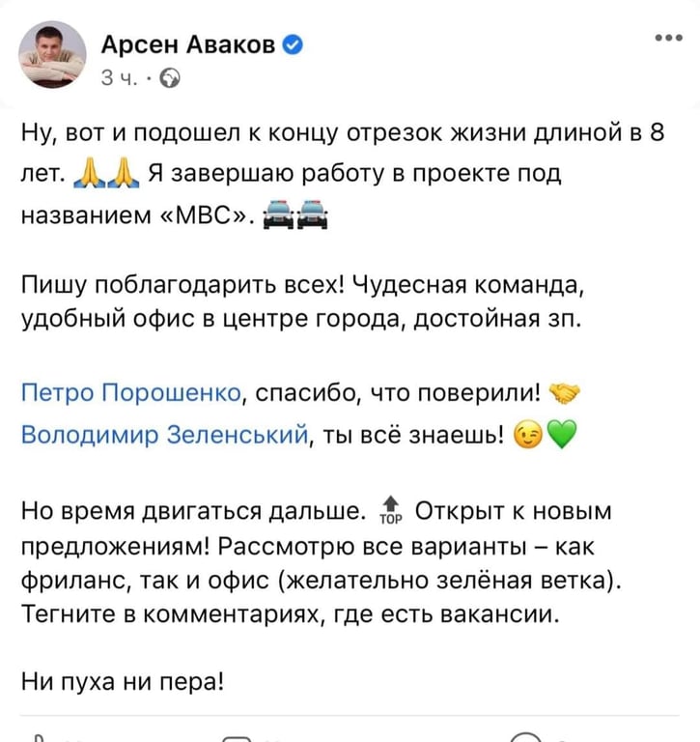Open the Арсен Аваков profile name link

coord(187,45)
